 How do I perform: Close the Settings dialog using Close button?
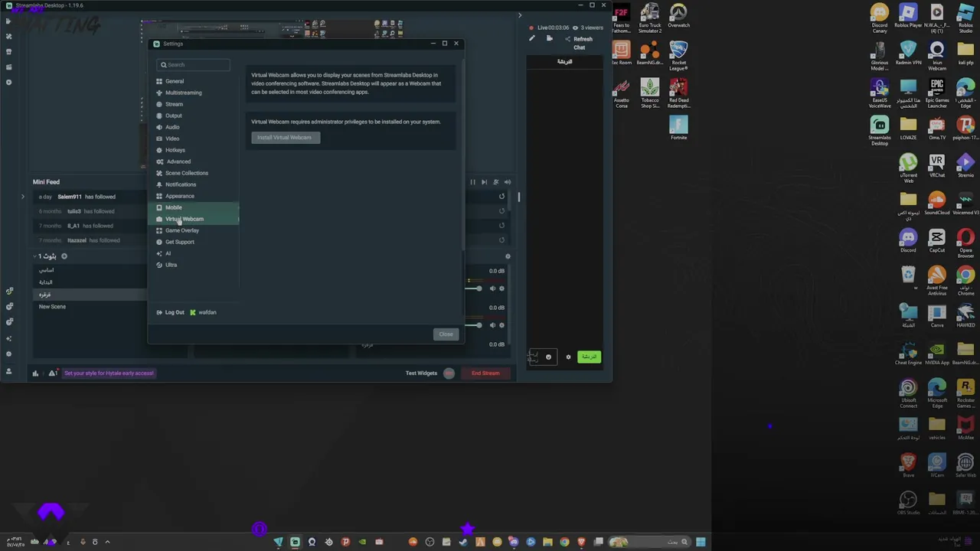446,334
